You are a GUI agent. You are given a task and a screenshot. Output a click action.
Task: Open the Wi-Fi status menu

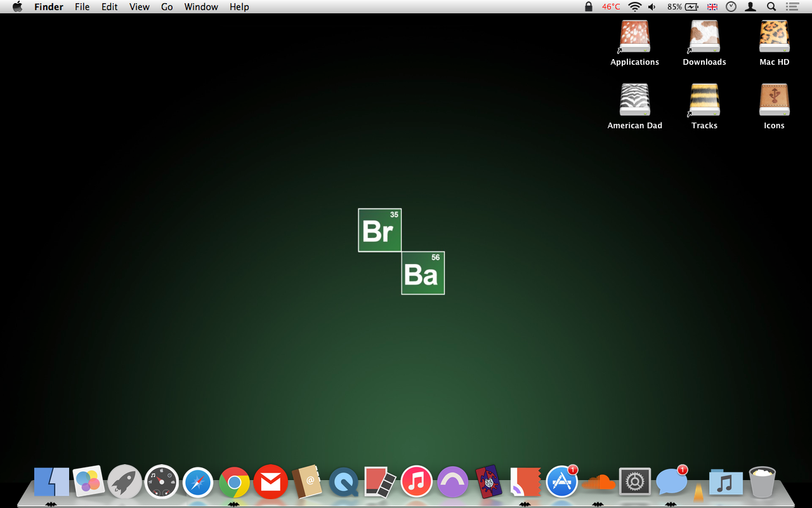635,7
